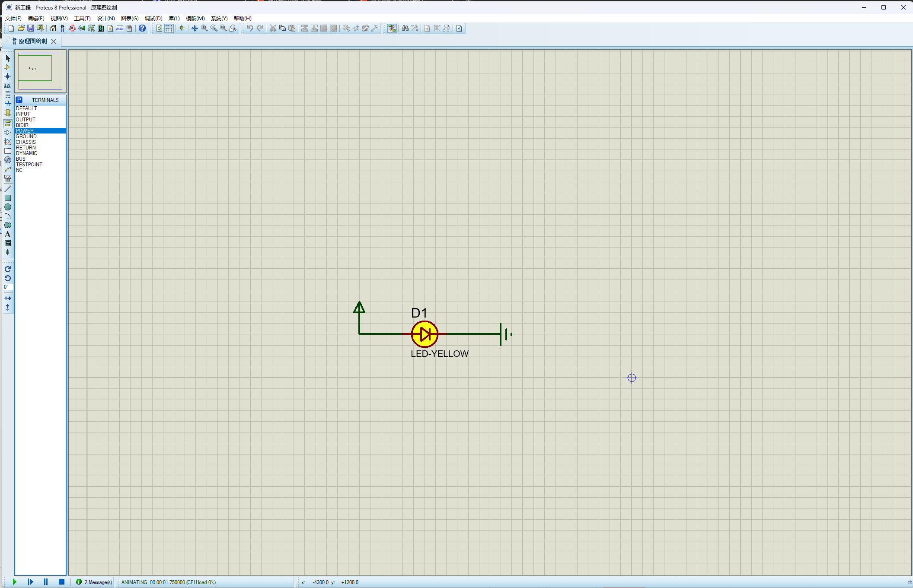Open the 库(L) library menu

pos(174,19)
